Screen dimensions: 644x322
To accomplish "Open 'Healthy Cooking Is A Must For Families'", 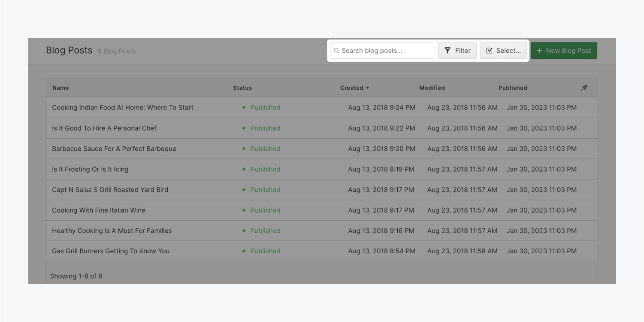I will 112,231.
